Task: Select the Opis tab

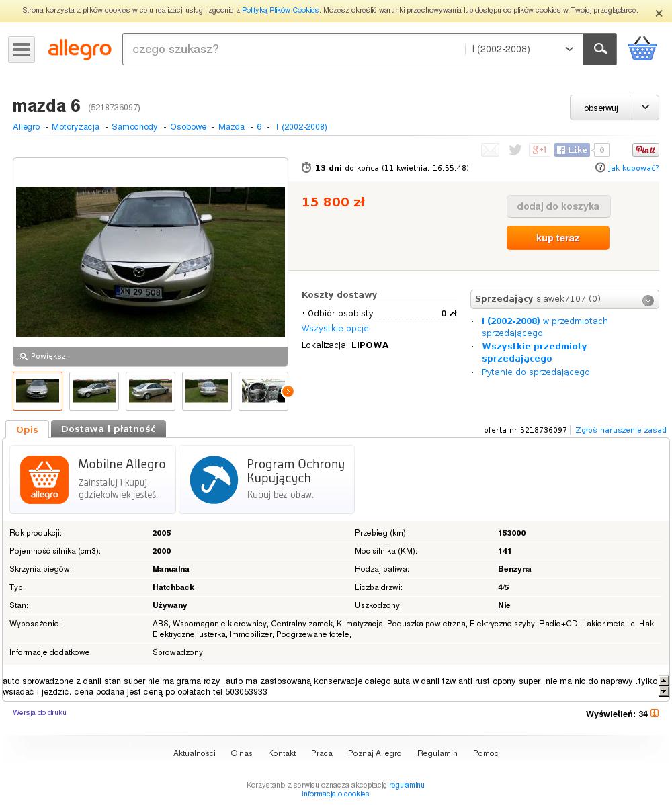Action: tap(27, 429)
